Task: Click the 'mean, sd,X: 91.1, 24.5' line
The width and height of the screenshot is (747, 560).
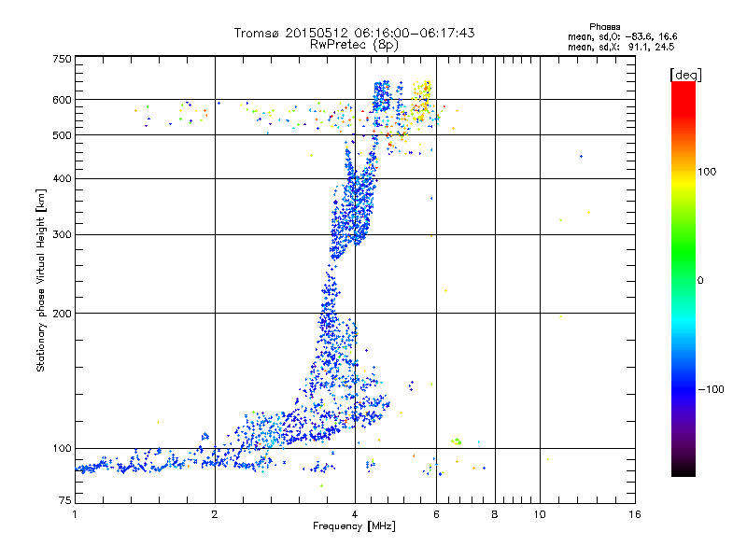Action: tap(621, 47)
